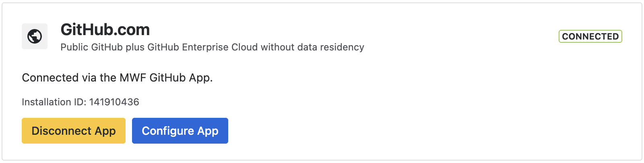Click the word 'App' on the blue Configure button

pos(208,131)
